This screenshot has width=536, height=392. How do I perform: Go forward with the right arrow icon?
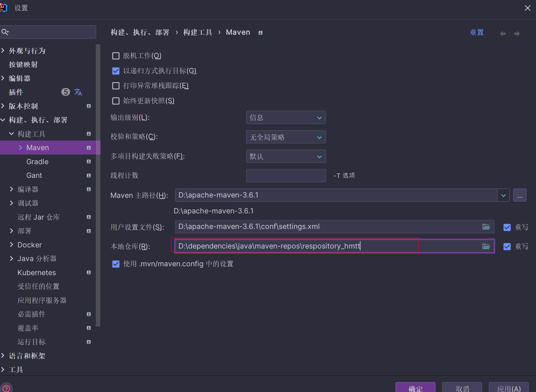coord(517,34)
